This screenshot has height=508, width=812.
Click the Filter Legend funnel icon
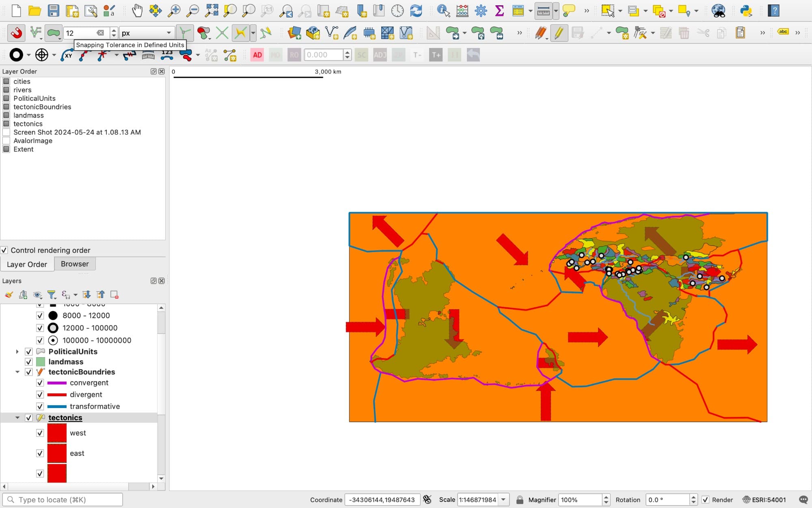pyautogui.click(x=52, y=295)
